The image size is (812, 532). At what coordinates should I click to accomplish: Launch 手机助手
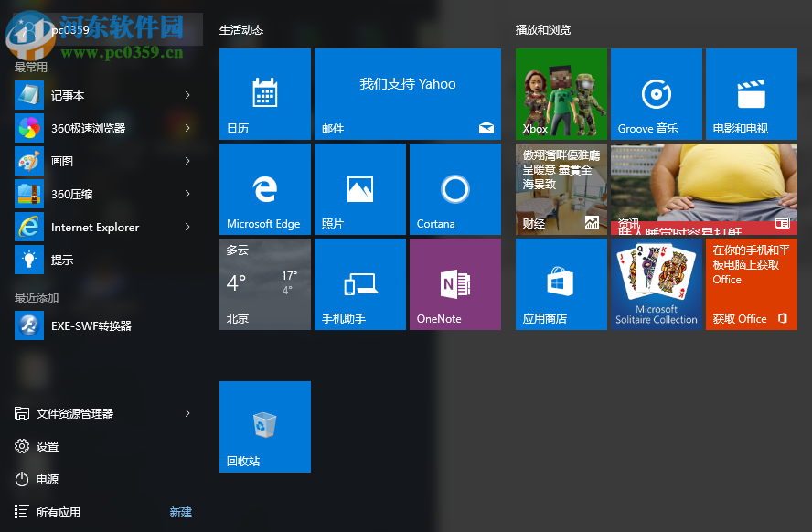tap(359, 283)
